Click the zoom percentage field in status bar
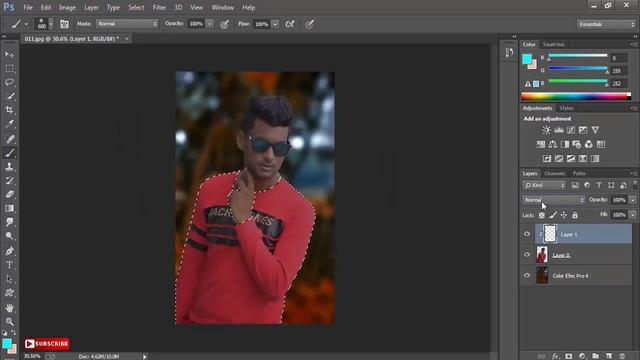This screenshot has height=360, width=640. (32, 356)
